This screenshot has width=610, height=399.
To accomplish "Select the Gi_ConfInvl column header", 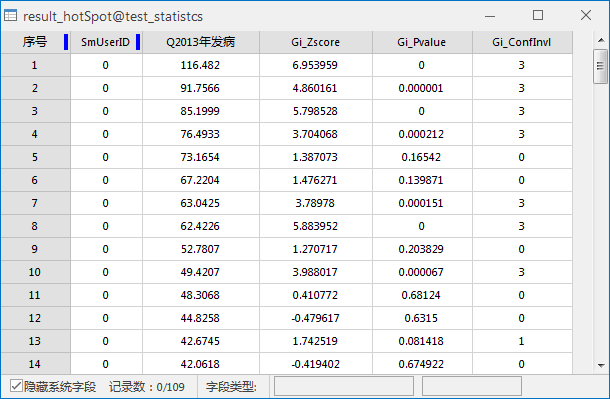I will pos(522,42).
